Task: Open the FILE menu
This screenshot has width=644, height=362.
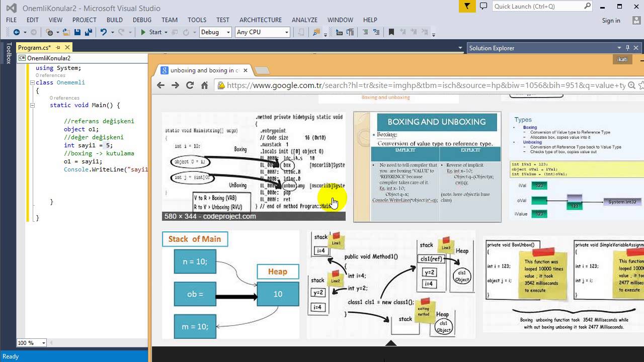Action: pyautogui.click(x=11, y=20)
